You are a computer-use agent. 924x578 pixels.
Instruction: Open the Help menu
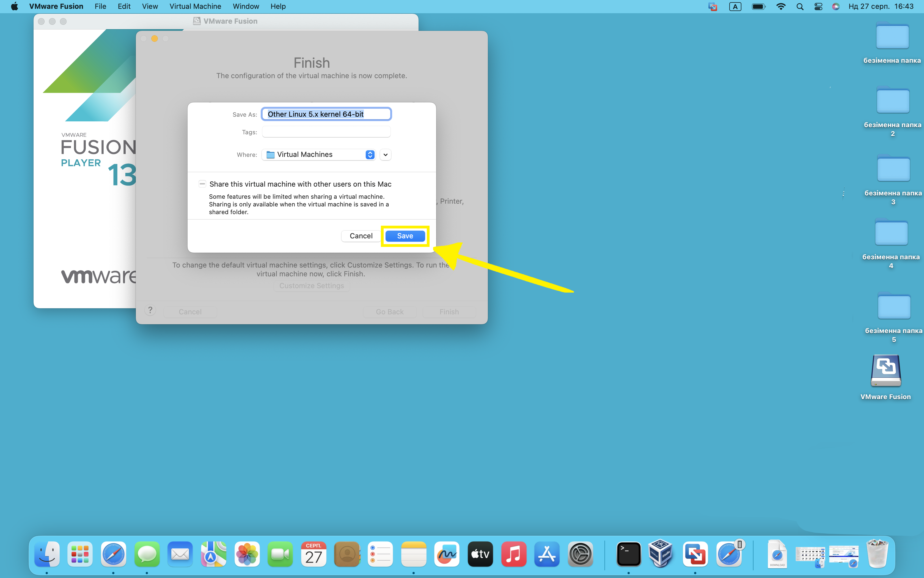pos(278,7)
